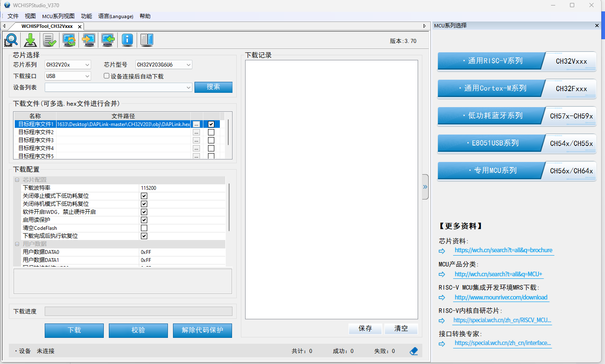Viewport: 605px width, 364px height.
Task: Check the 目标程序文件3 checkbox
Action: pos(211,140)
